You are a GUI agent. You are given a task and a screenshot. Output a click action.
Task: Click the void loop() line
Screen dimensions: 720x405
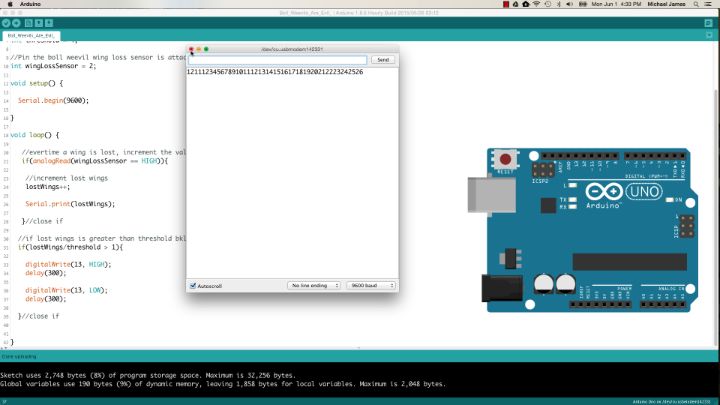[x=34, y=135]
